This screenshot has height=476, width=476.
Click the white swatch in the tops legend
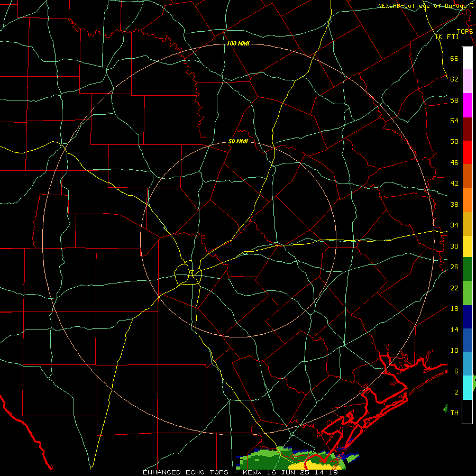[467, 58]
